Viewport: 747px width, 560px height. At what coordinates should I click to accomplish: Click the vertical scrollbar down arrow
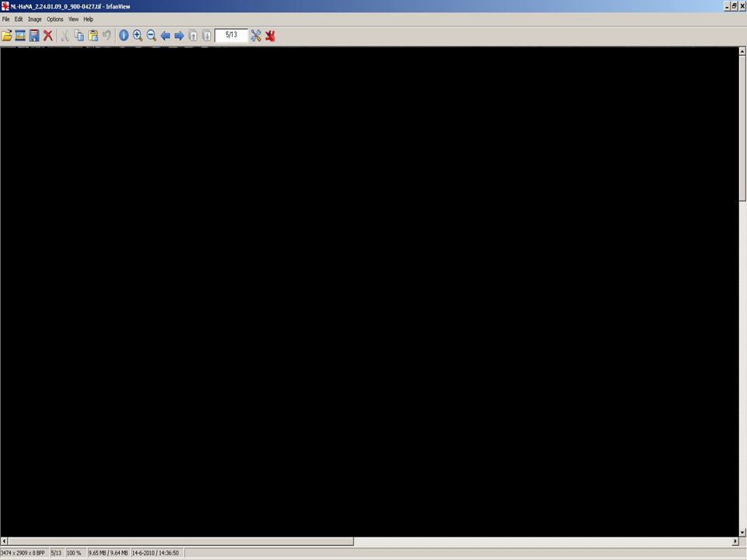click(x=742, y=533)
